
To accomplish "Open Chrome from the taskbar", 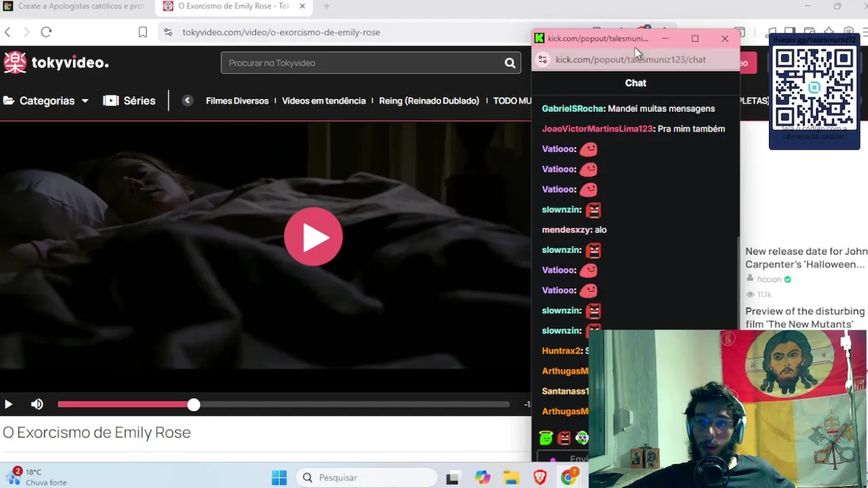I will click(x=568, y=478).
